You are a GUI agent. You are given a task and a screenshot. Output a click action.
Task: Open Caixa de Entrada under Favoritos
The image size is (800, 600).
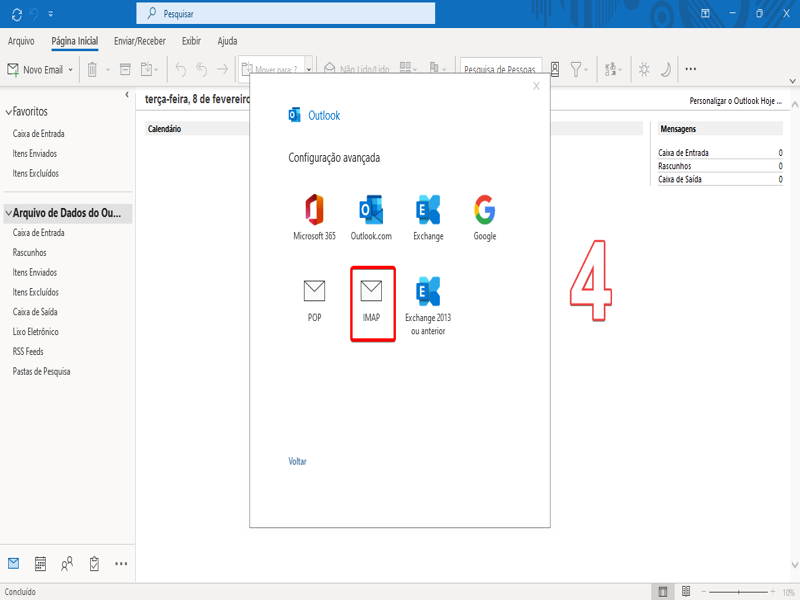click(38, 134)
